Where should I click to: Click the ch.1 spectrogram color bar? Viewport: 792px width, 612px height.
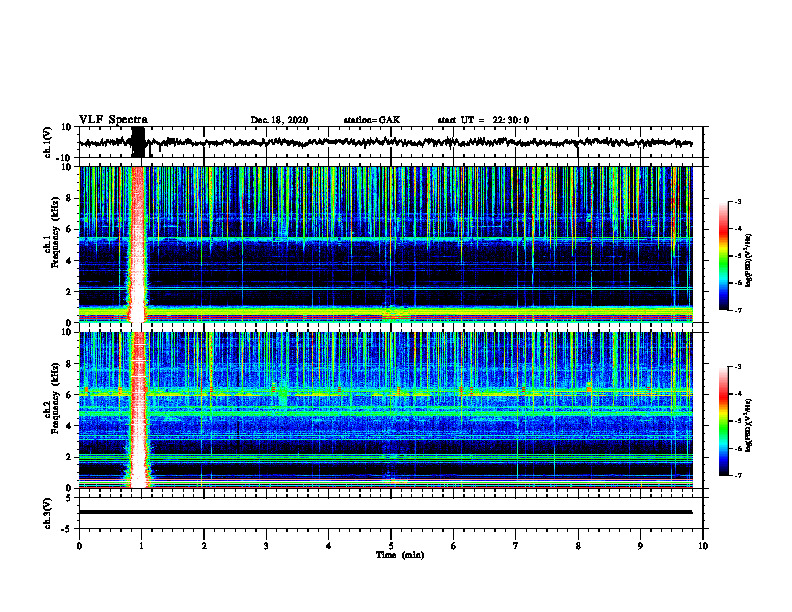click(723, 256)
